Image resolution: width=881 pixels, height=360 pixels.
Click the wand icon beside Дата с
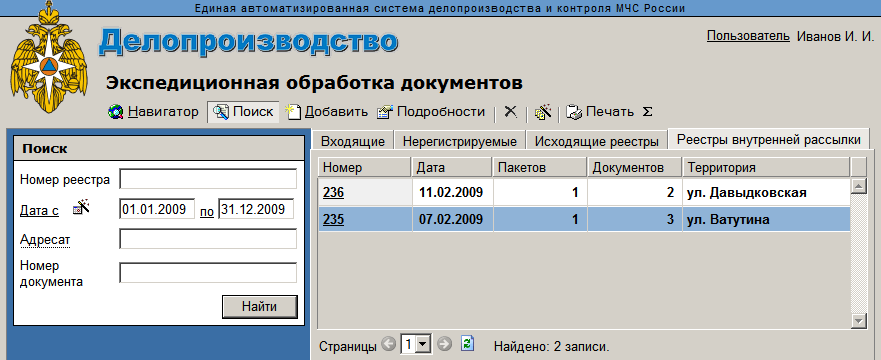82,207
